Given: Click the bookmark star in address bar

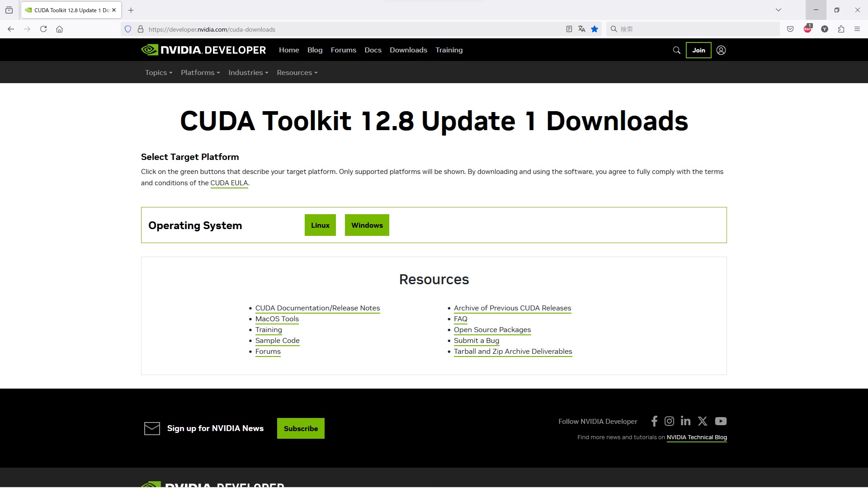Looking at the screenshot, I should click(x=594, y=29).
